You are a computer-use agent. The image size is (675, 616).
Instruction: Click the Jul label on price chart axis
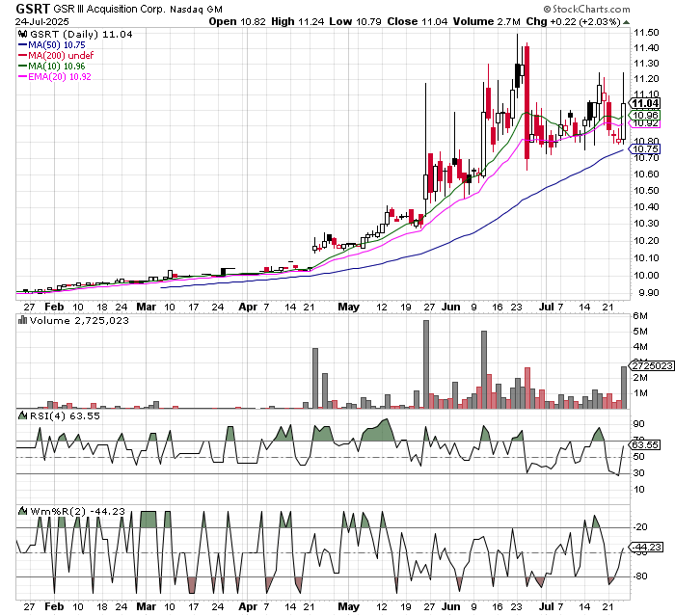click(547, 307)
